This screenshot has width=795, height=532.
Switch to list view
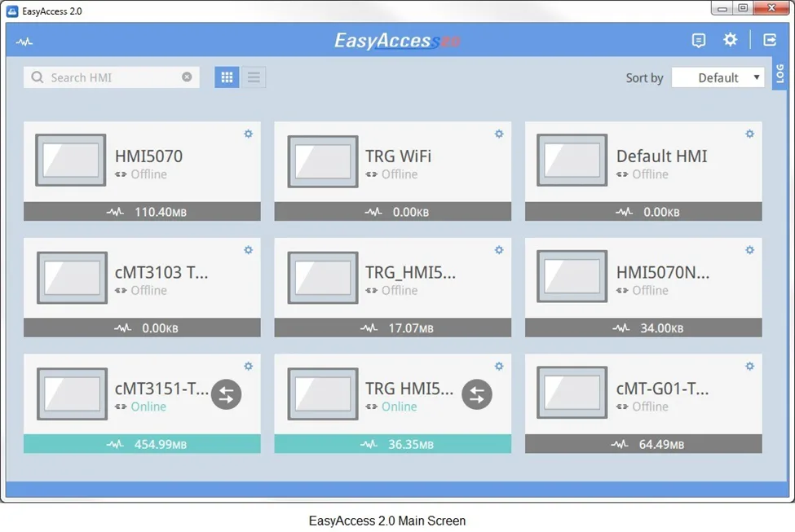pos(254,77)
